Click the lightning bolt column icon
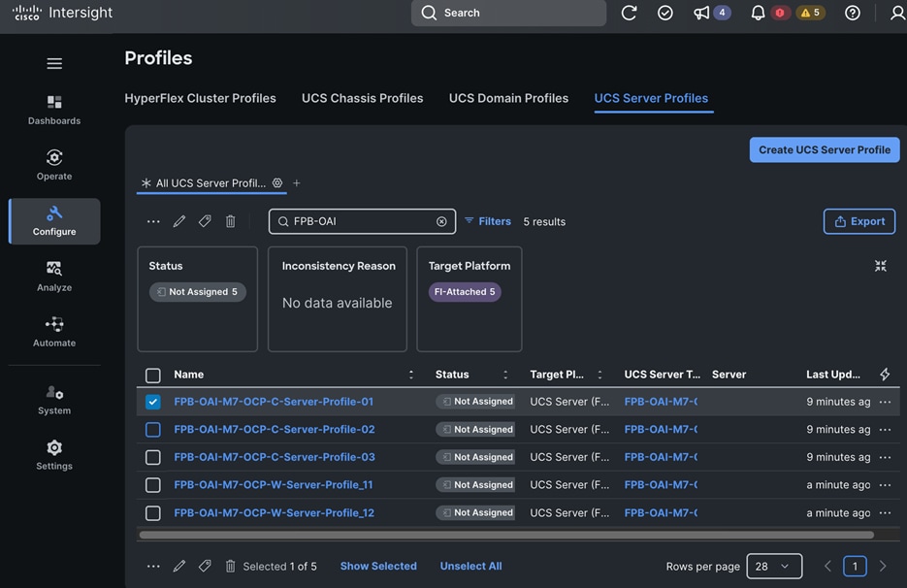Image resolution: width=907 pixels, height=588 pixels. point(885,375)
